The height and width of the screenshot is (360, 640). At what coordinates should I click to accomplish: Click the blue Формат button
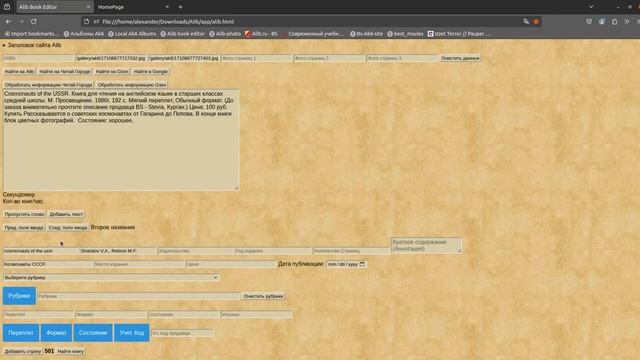click(56, 333)
